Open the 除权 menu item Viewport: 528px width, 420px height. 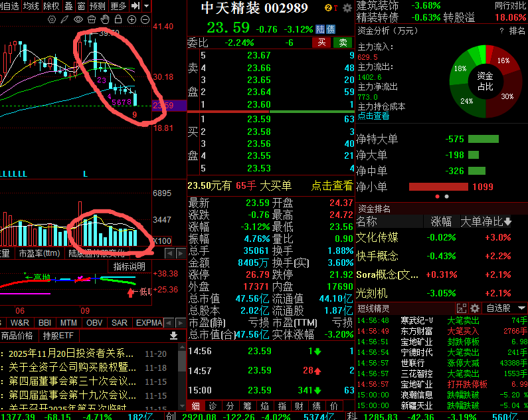tap(51, 6)
